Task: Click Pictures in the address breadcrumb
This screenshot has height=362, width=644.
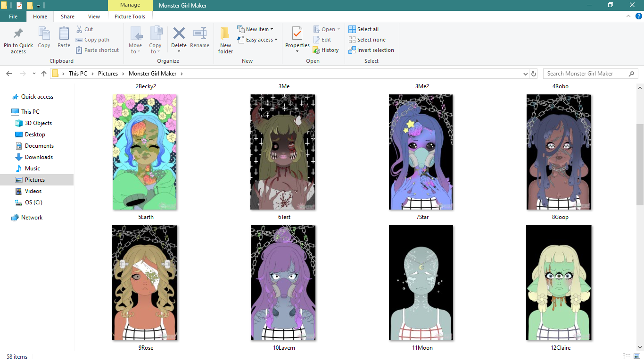Action: 108,74
